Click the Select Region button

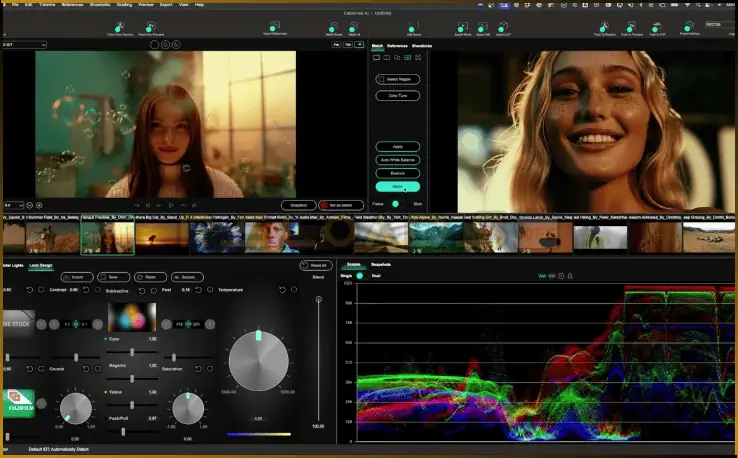[x=398, y=79]
